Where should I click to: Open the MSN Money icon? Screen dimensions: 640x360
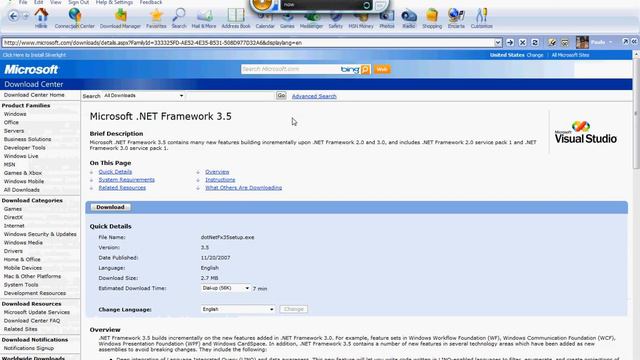[361, 20]
